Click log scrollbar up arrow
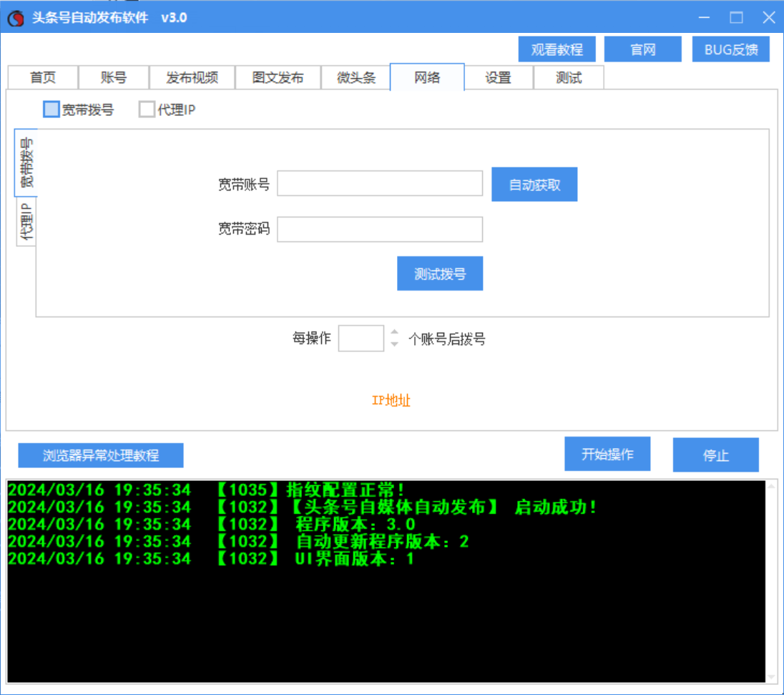 [772, 485]
